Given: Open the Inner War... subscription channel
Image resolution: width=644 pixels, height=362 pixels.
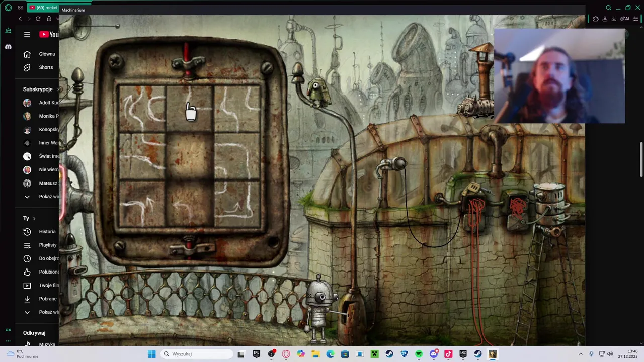Looking at the screenshot, I should click(41, 143).
